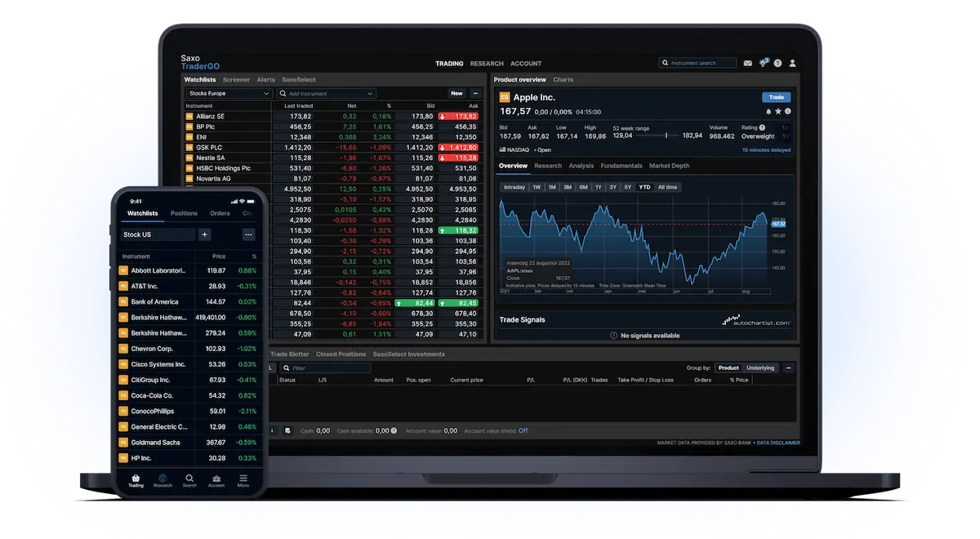Open the help question mark icon
This screenshot has height=539, width=980.
pos(777,63)
